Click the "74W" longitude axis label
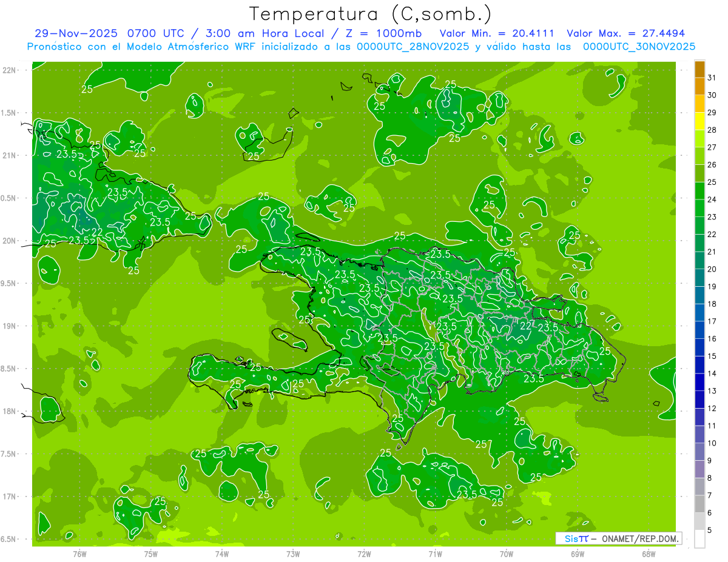The height and width of the screenshot is (562, 728). (222, 554)
